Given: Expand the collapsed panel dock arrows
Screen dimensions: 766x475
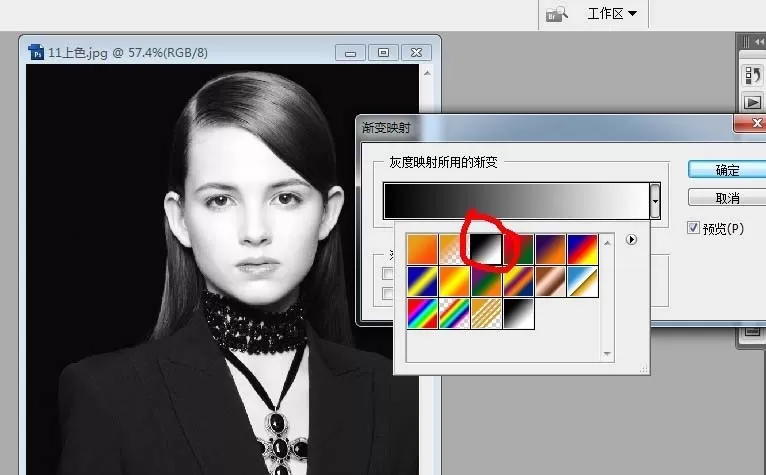Looking at the screenshot, I should [x=759, y=42].
